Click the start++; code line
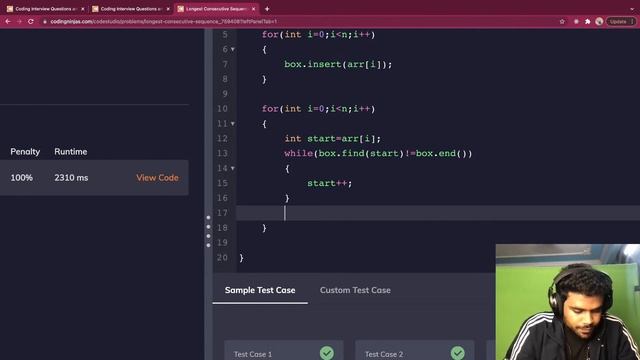This screenshot has width=640, height=360. [x=329, y=183]
